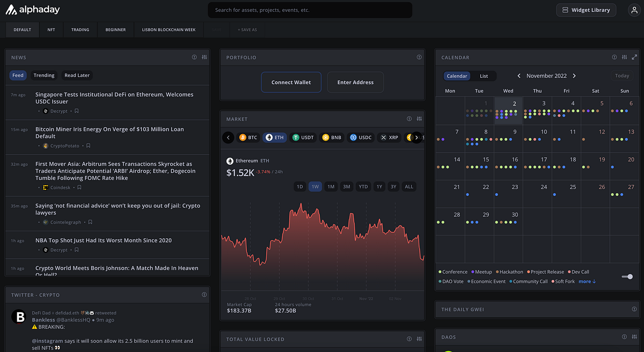644x352 pixels.
Task: Show next coins in market carousel
Action: point(416,137)
